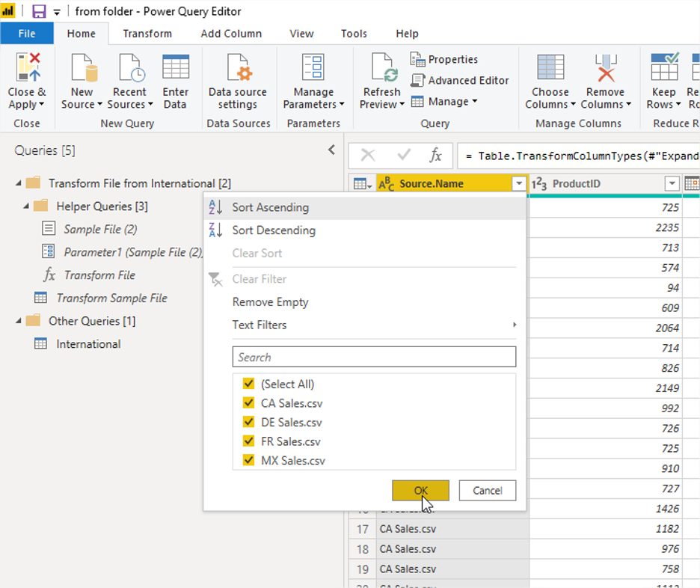Switch to the Add Column tab
700x588 pixels.
tap(231, 34)
